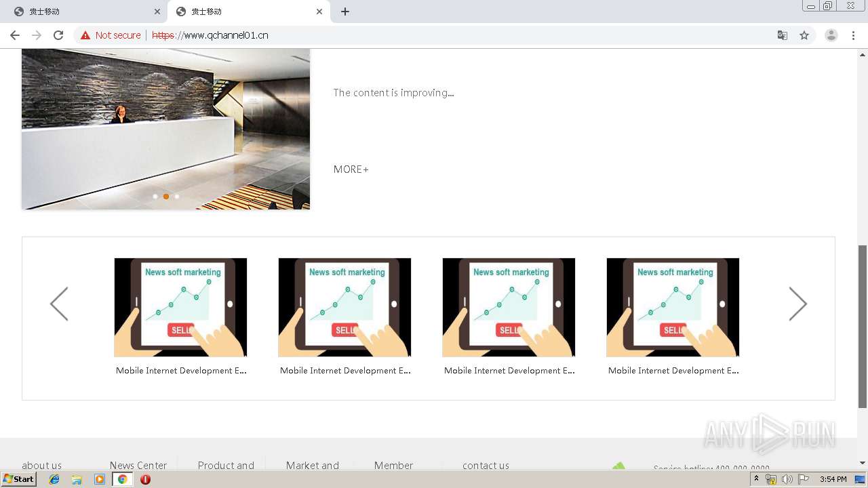Click The content is improving... text
The width and height of the screenshot is (868, 488).
coord(393,93)
